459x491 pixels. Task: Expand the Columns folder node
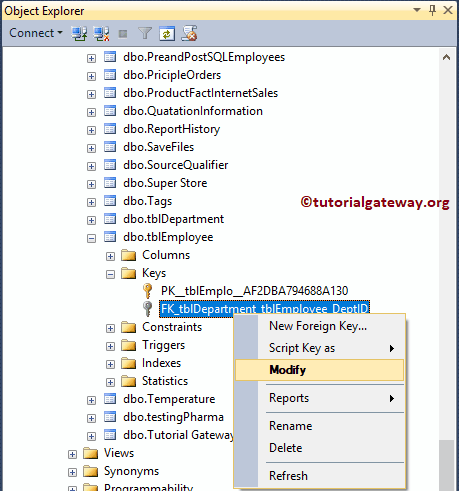pyautogui.click(x=110, y=256)
